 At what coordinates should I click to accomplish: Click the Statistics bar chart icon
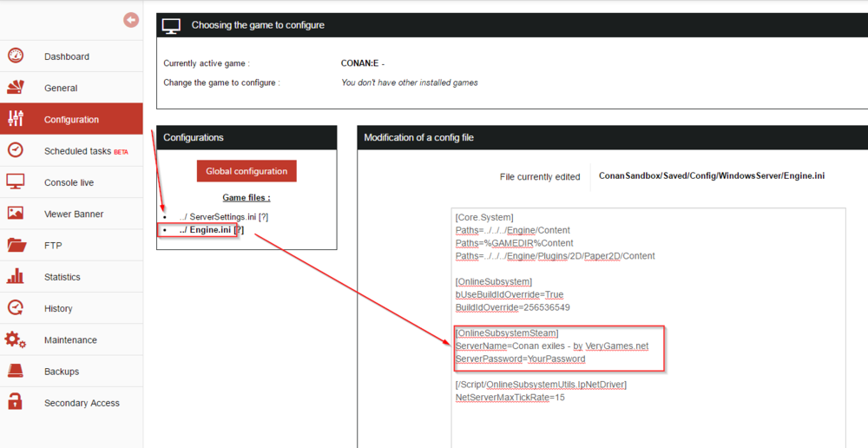(x=16, y=277)
